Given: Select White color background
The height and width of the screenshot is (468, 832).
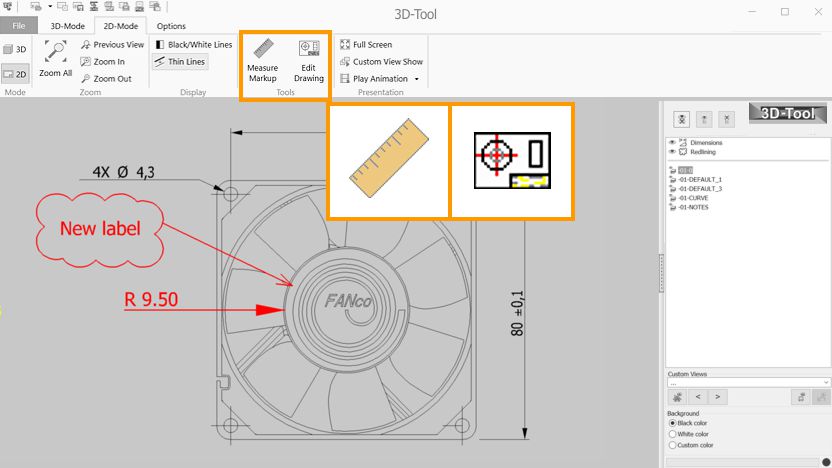Looking at the screenshot, I should tap(672, 435).
